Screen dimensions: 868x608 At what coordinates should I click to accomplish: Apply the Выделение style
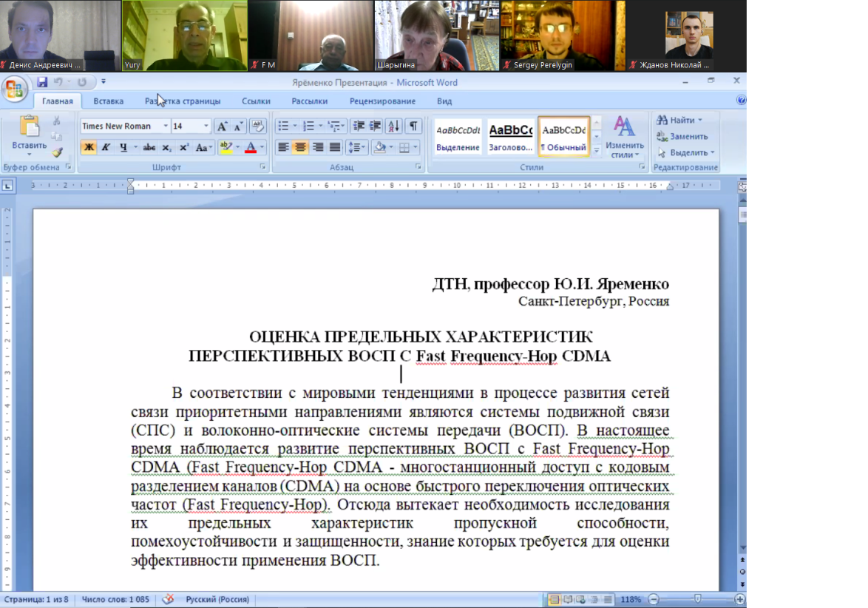pos(458,137)
